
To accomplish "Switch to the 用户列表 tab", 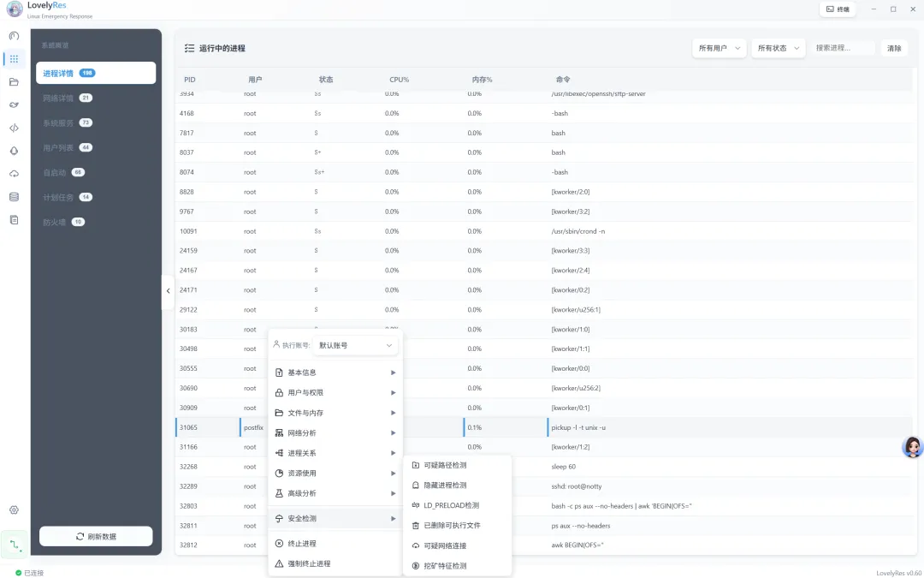I will pyautogui.click(x=96, y=147).
